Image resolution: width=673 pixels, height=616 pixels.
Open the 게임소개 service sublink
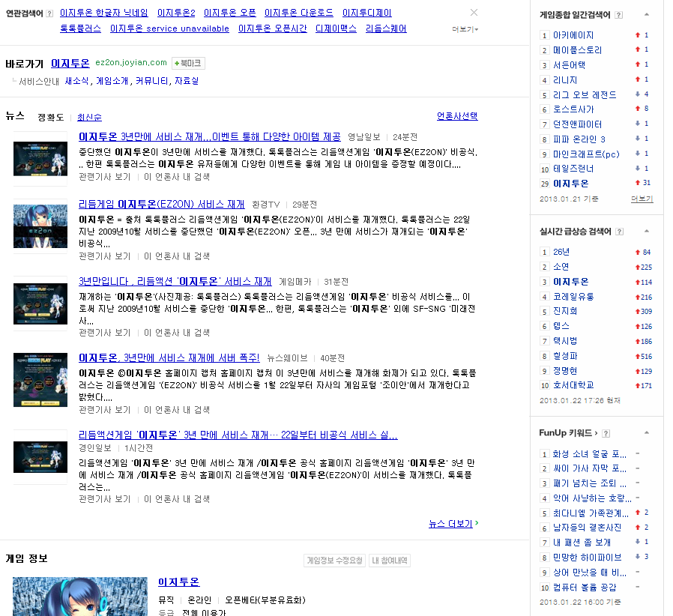pos(112,81)
